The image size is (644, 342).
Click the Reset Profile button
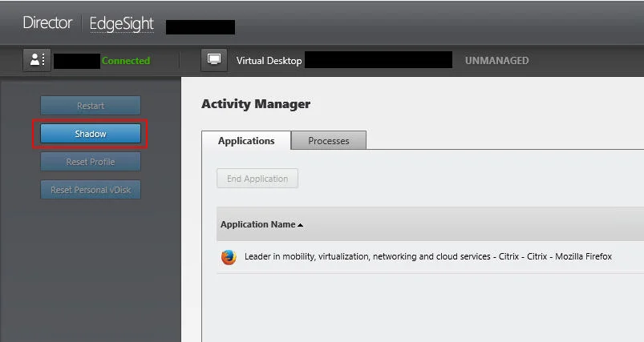[x=91, y=162]
